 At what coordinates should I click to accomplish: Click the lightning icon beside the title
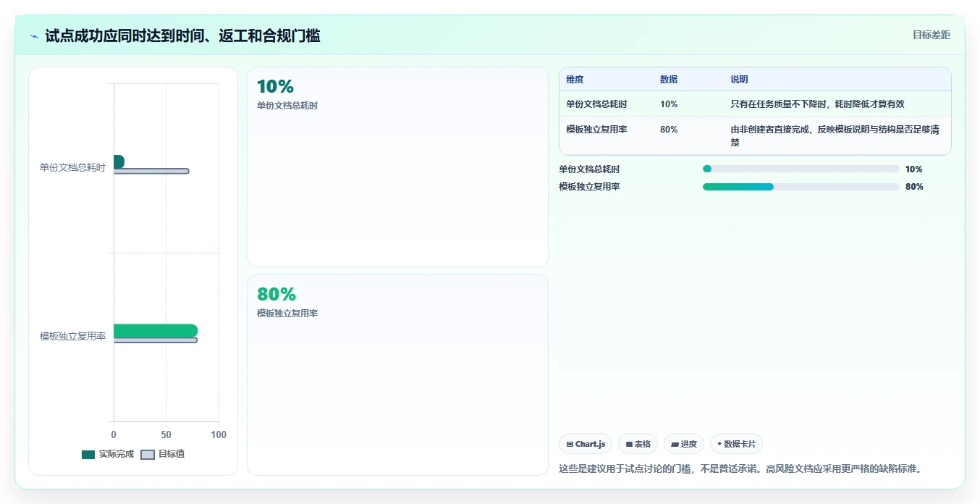35,36
